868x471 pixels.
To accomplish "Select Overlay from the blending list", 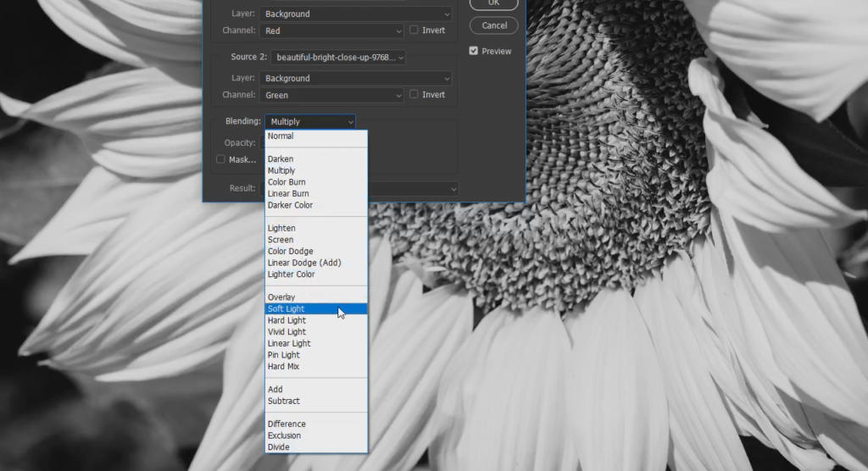I will pyautogui.click(x=281, y=297).
